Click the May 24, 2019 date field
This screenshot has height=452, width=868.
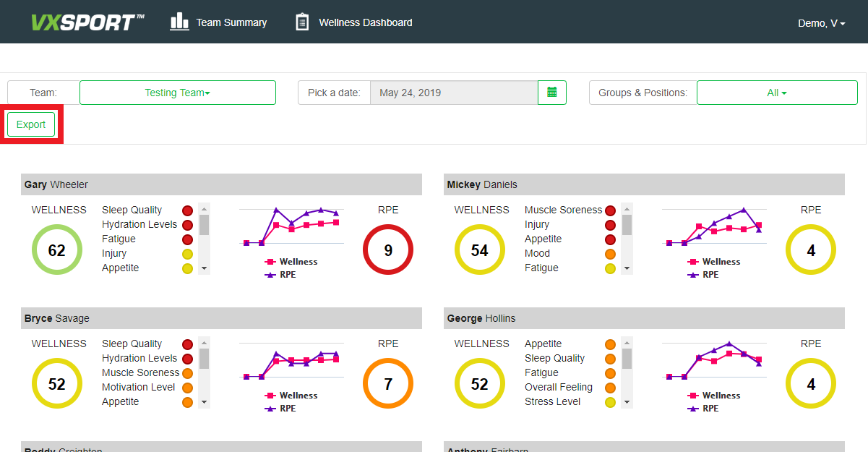pos(454,93)
